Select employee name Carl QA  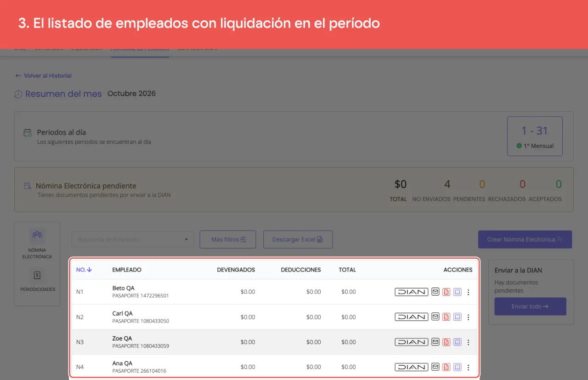122,313
